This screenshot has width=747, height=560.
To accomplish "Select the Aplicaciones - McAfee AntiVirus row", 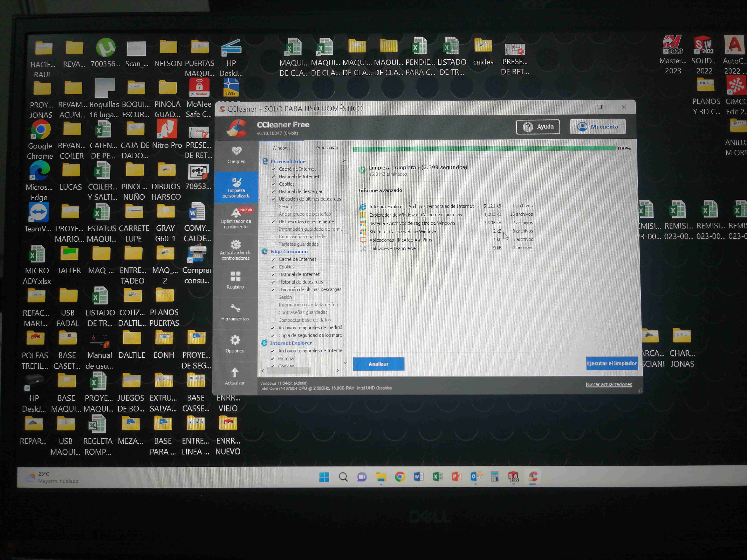I will (x=446, y=240).
